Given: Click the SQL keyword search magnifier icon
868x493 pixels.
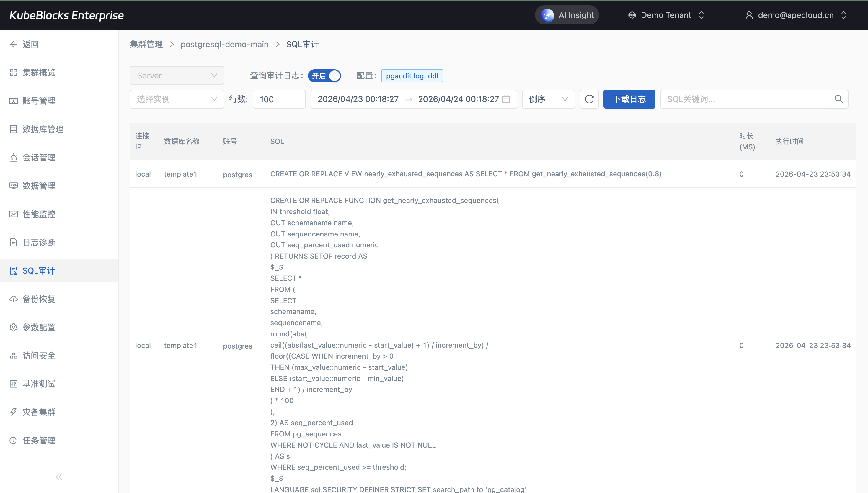Looking at the screenshot, I should (839, 99).
